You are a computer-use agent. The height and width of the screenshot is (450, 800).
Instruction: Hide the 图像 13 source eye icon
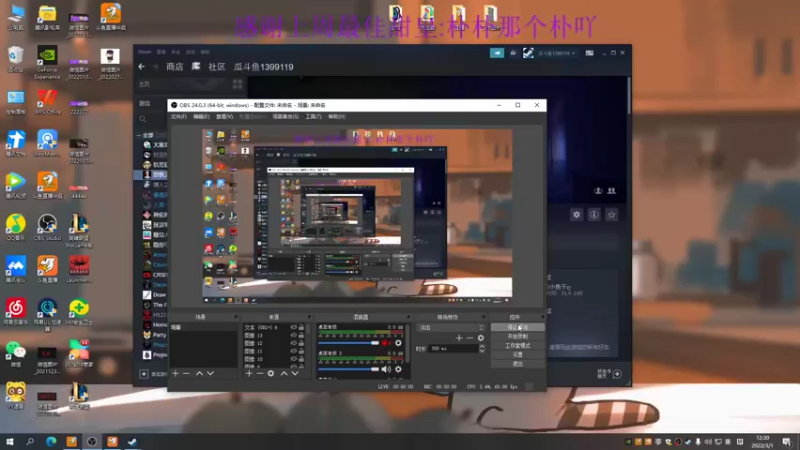coord(293,335)
